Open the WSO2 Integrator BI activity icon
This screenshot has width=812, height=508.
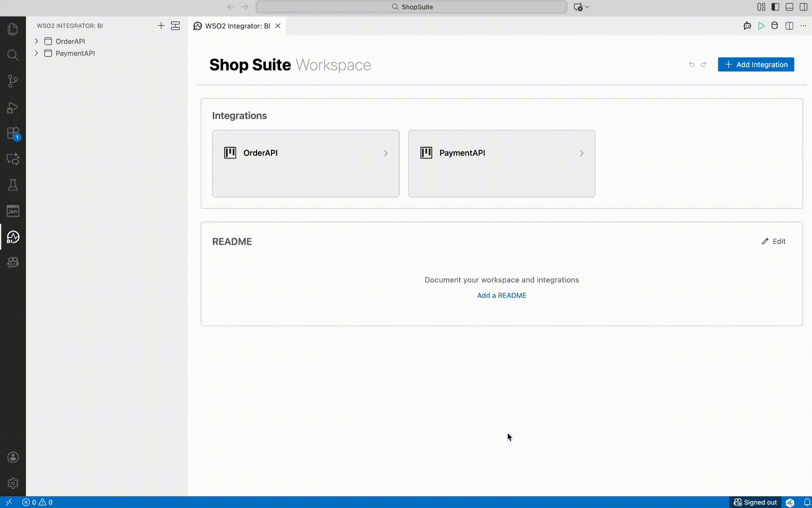[x=13, y=238]
